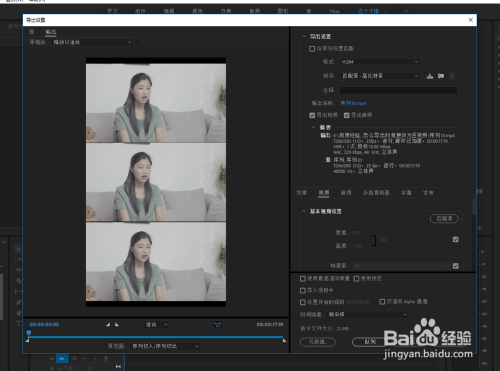Open the source range sequence in/out dropdown
Viewport: 500px width, 371px height.
point(165,346)
